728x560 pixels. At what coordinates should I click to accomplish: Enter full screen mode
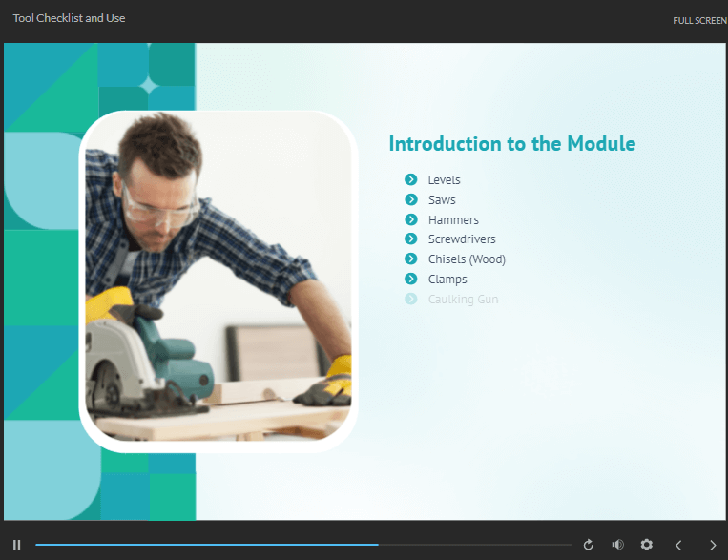[699, 20]
